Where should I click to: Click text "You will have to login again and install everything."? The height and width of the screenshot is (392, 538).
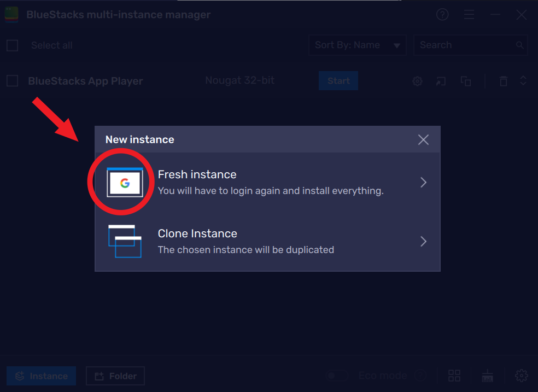pyautogui.click(x=271, y=191)
